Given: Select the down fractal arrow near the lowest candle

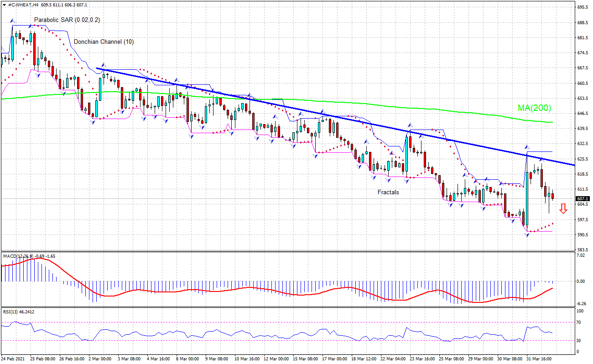Looking at the screenshot, I should point(527,235).
